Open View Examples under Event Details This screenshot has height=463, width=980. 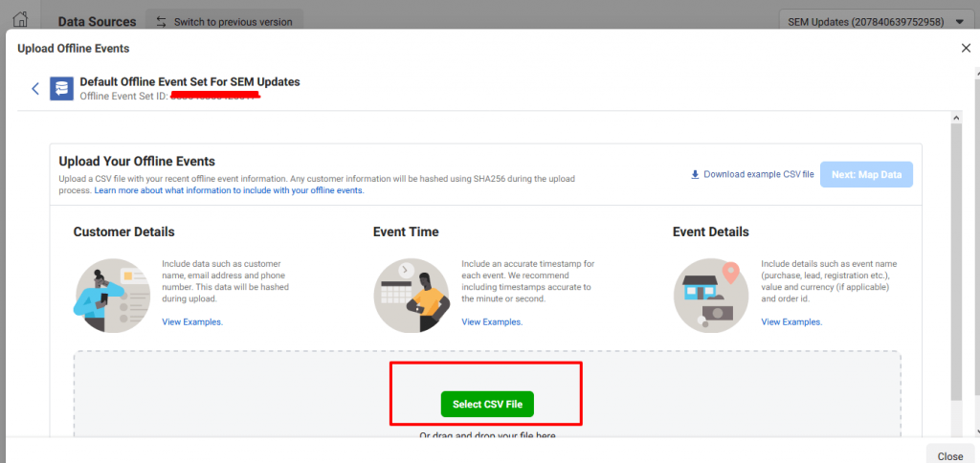[791, 321]
